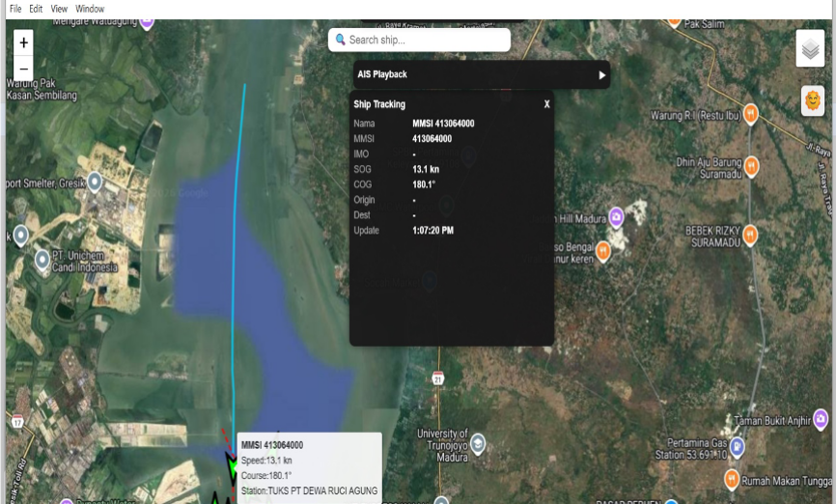Click the AIS Playback title
The image size is (836, 504).
pyautogui.click(x=382, y=74)
